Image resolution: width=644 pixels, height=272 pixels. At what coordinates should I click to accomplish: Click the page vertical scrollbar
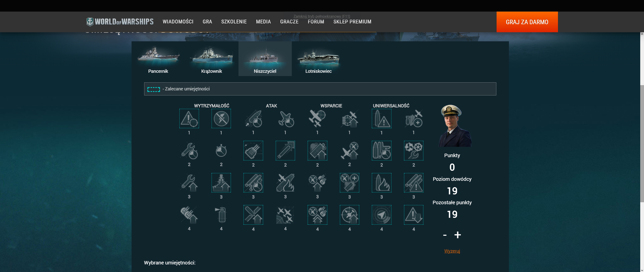[642, 144]
